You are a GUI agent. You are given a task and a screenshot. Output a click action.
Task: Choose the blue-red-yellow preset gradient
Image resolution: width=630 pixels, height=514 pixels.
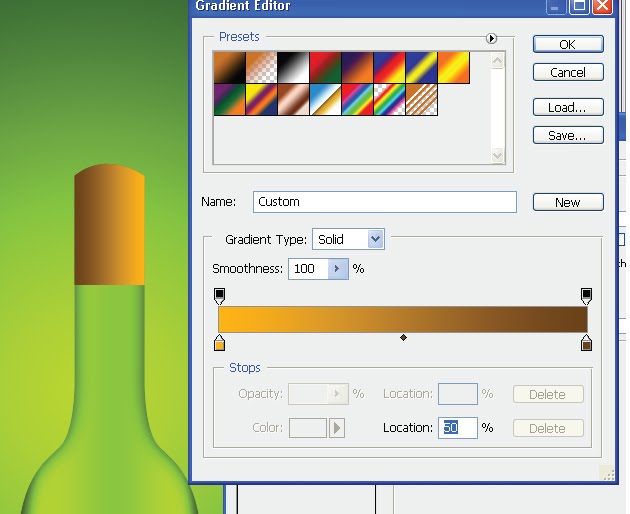pyautogui.click(x=390, y=68)
